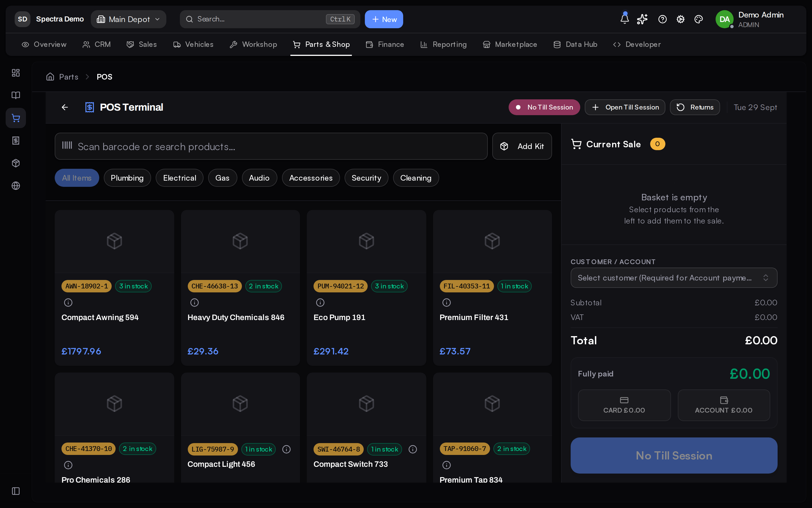Click the dashboard grid icon in sidebar
The image size is (812, 508).
(x=16, y=73)
